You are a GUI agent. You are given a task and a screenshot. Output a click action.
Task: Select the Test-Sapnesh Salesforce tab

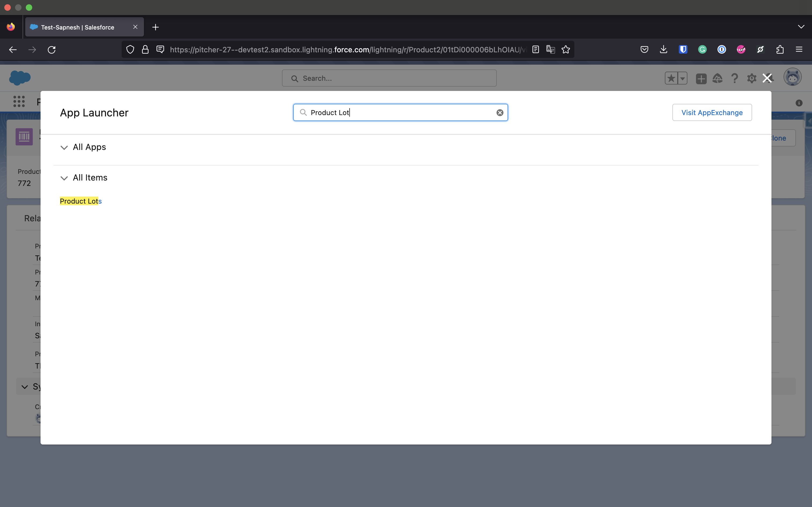click(x=78, y=27)
